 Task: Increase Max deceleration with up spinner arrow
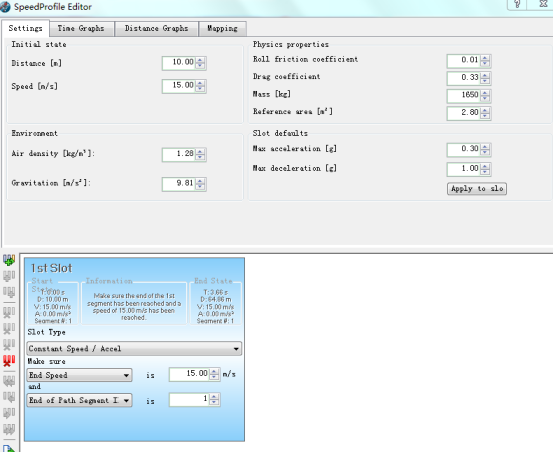(485, 166)
